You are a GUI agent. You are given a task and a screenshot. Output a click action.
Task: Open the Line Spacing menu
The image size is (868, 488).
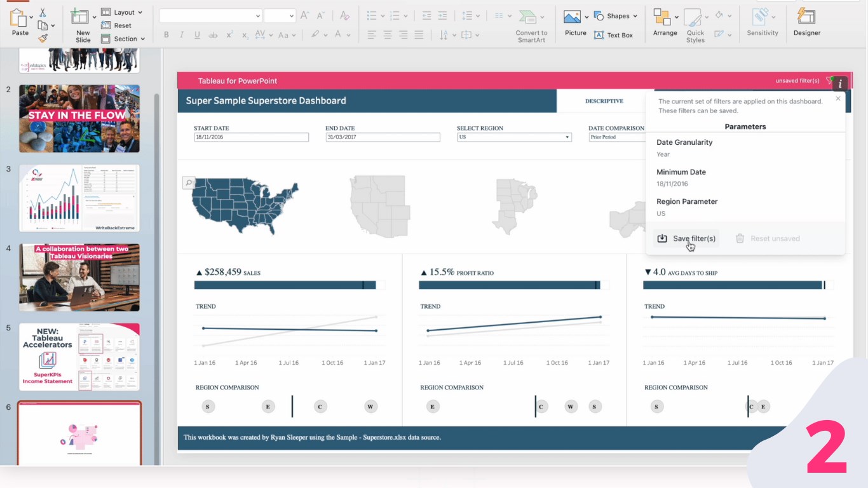[x=470, y=16]
